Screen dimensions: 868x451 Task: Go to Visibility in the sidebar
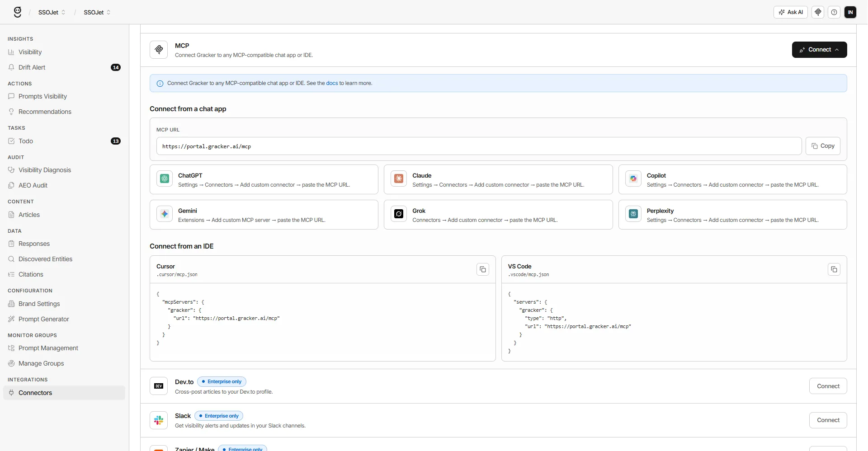coord(64,52)
